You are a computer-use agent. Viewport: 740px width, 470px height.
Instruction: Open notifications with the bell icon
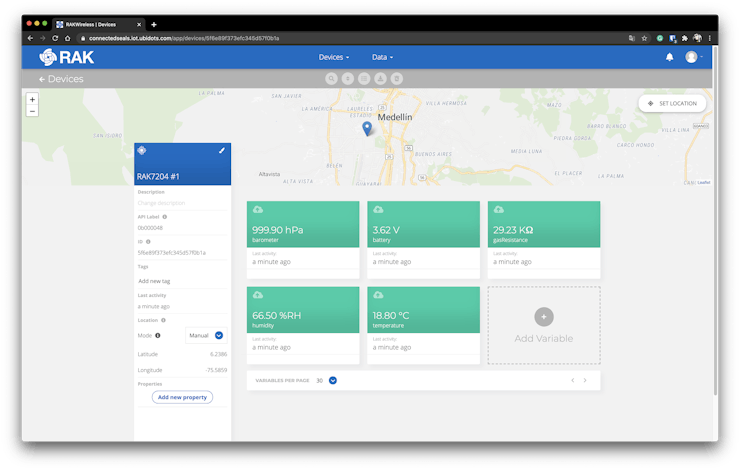pos(669,57)
